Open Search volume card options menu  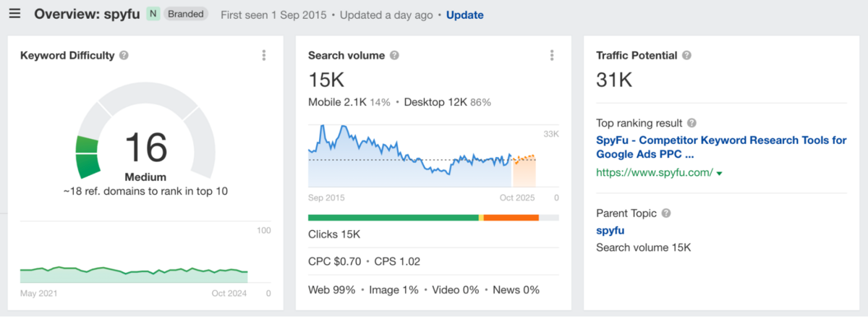pos(552,56)
